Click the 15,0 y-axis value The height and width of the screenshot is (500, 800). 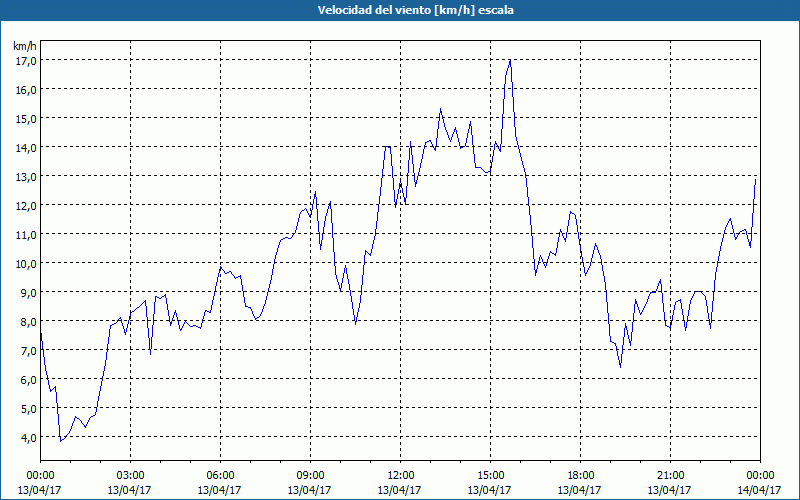26,118
